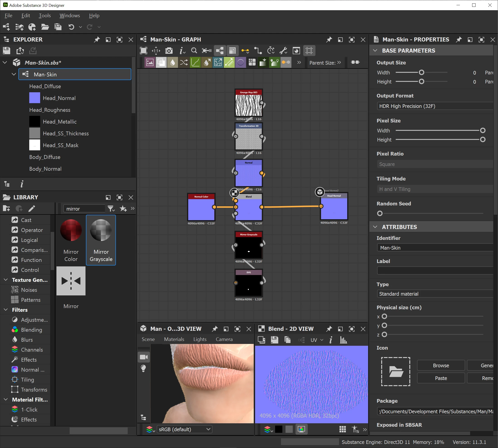This screenshot has width=498, height=448.
Task: Add a Channel Shuffle node from toolbar
Action: click(x=184, y=63)
